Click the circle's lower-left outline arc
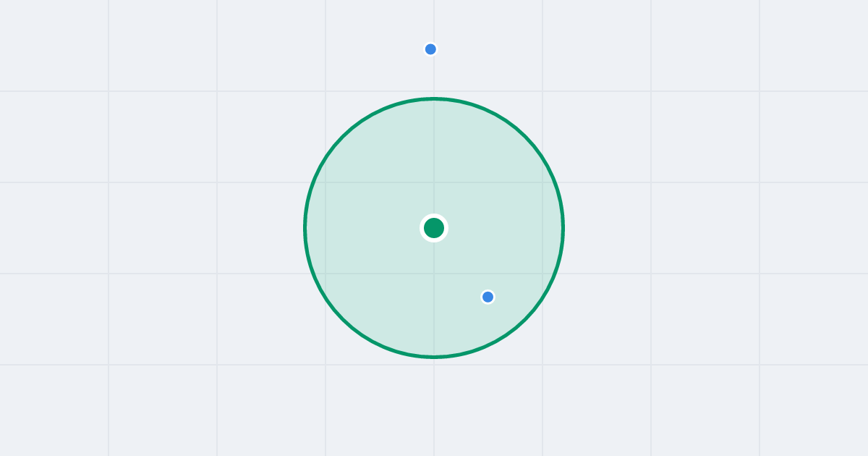The width and height of the screenshot is (868, 456). [x=343, y=319]
